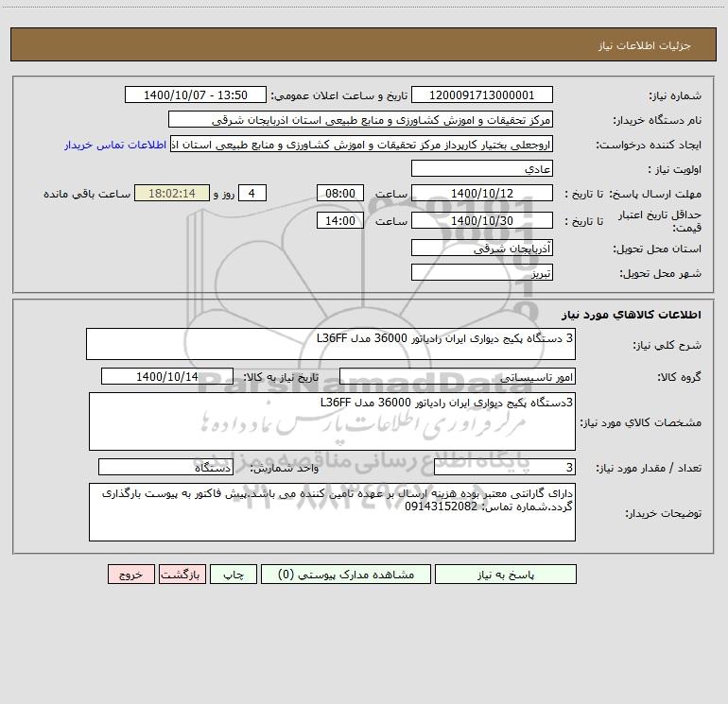Click the 'اطلاعات کالاهای مورد نیاز' section heading
728x704 pixels.
pyautogui.click(x=632, y=315)
